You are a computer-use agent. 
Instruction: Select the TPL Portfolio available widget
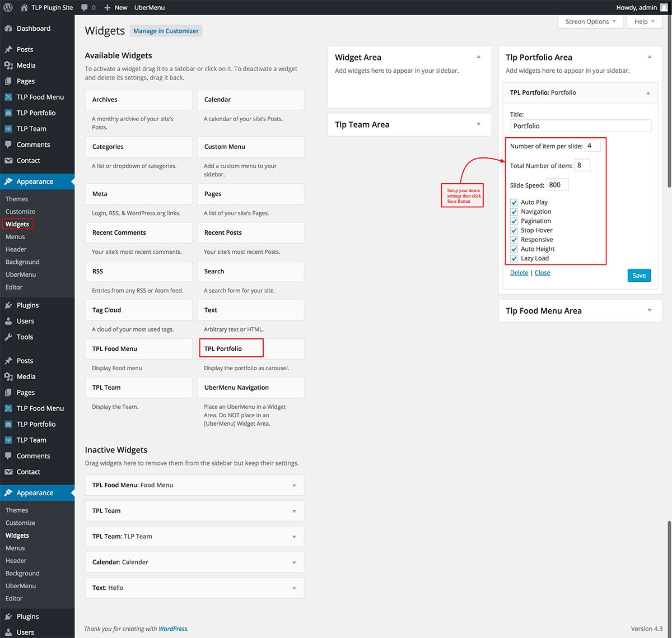[x=250, y=348]
